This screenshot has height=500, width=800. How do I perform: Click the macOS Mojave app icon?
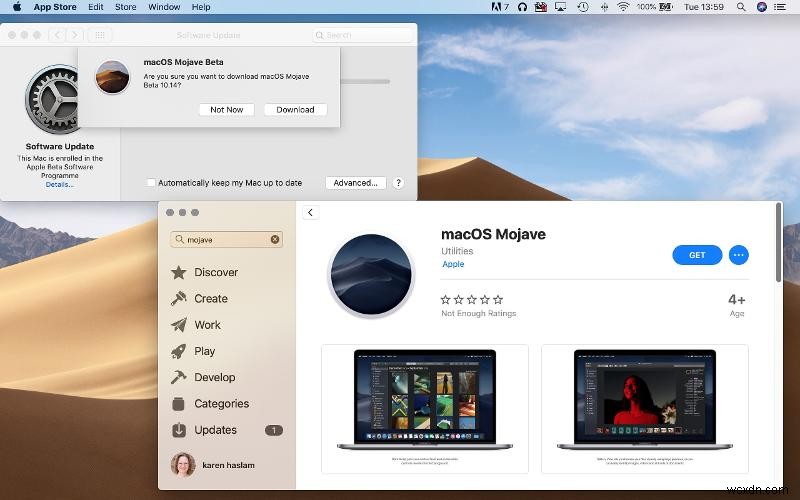click(x=371, y=274)
